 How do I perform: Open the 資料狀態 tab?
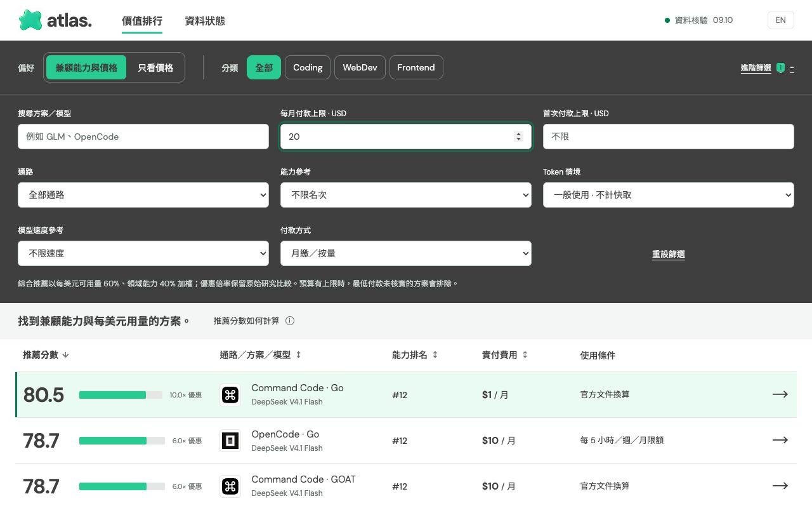pyautogui.click(x=205, y=21)
